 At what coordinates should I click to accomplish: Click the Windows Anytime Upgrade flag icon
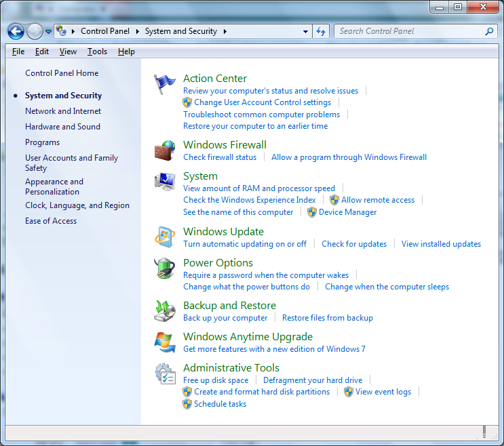165,342
